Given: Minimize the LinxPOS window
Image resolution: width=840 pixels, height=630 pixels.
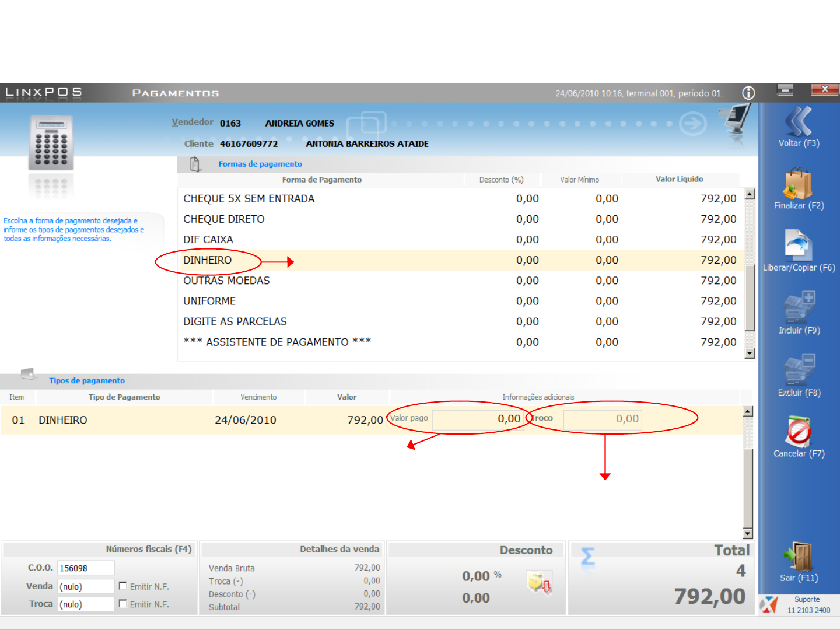Looking at the screenshot, I should click(x=785, y=89).
